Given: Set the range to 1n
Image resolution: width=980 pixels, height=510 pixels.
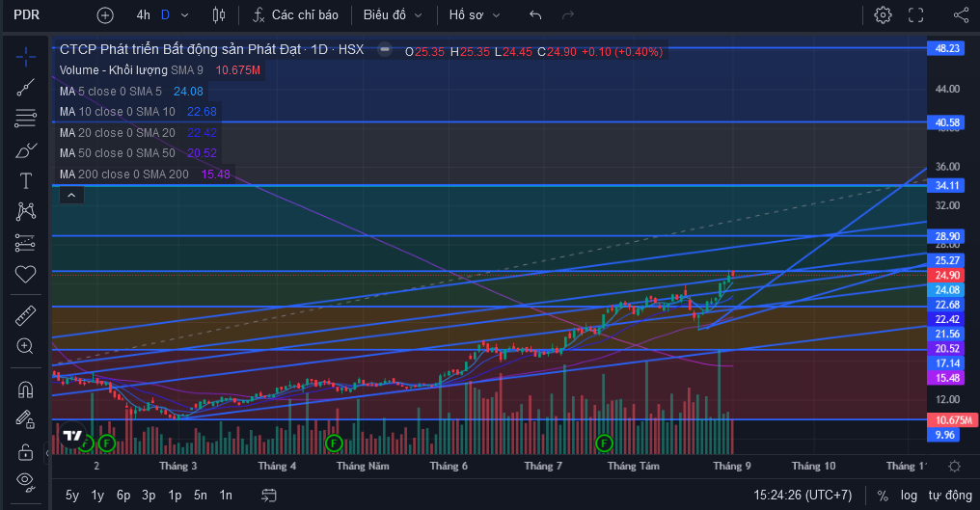Looking at the screenshot, I should (226, 495).
